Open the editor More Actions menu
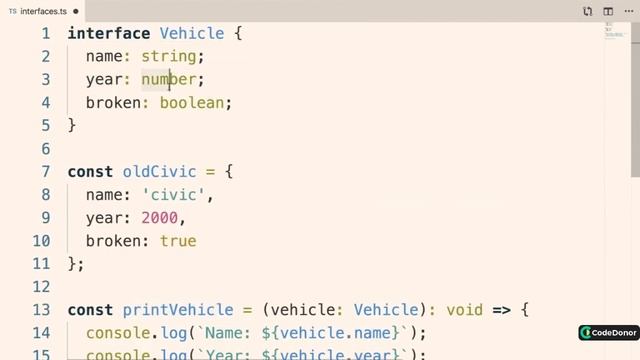 tap(629, 11)
